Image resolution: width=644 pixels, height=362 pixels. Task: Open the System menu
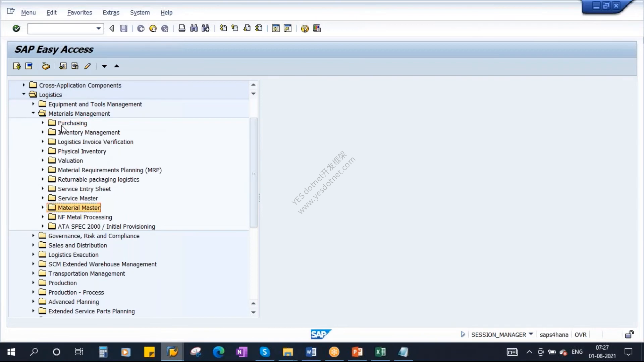point(140,12)
